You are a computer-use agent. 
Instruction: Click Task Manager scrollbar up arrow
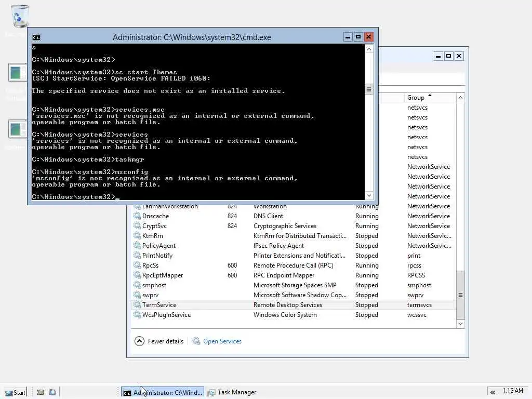pyautogui.click(x=460, y=97)
